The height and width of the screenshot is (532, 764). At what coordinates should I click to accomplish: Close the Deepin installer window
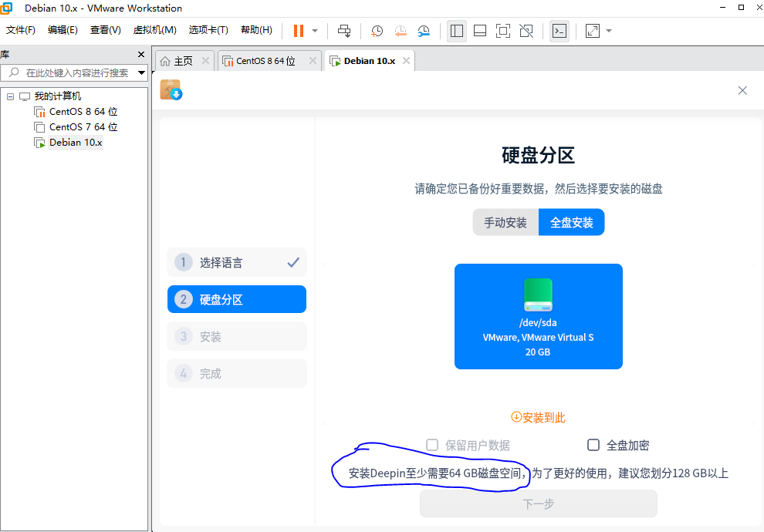(742, 90)
